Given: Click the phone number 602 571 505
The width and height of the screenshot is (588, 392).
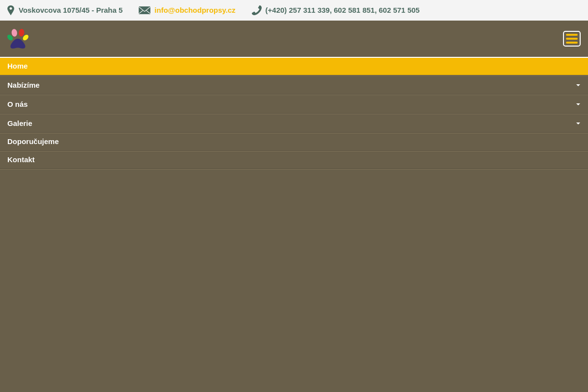Looking at the screenshot, I should (x=399, y=10).
